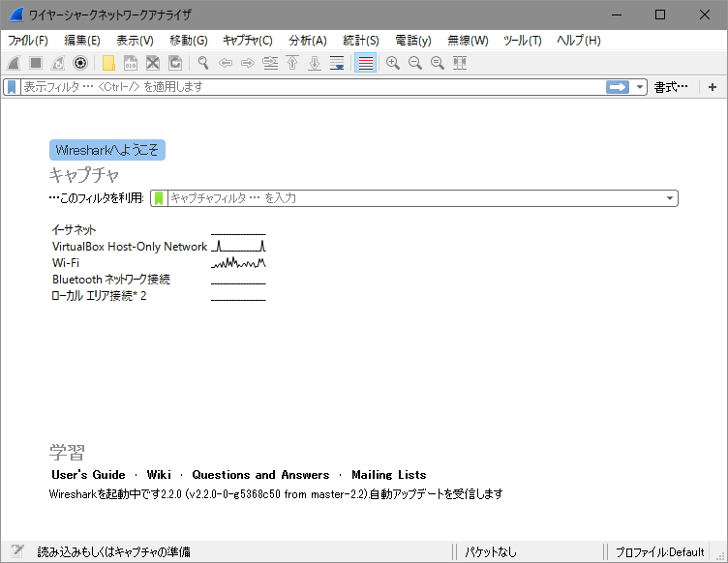Click the close capture file icon
Screen dimensions: 728x563
[153, 63]
